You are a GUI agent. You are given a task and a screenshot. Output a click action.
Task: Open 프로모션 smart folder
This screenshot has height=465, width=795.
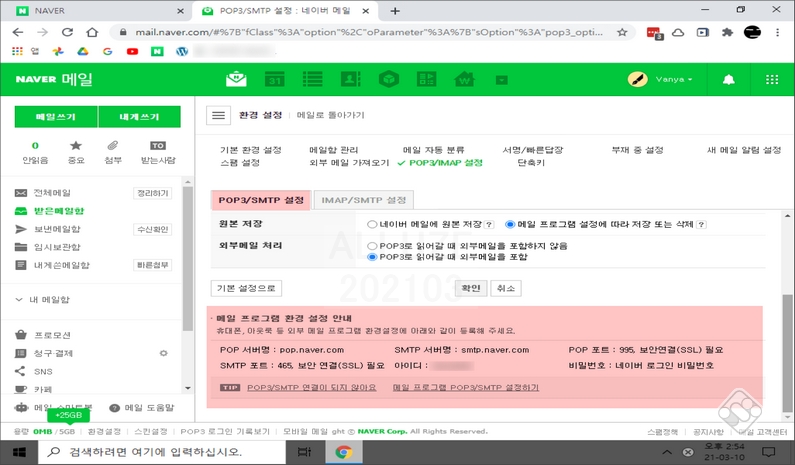click(52, 335)
